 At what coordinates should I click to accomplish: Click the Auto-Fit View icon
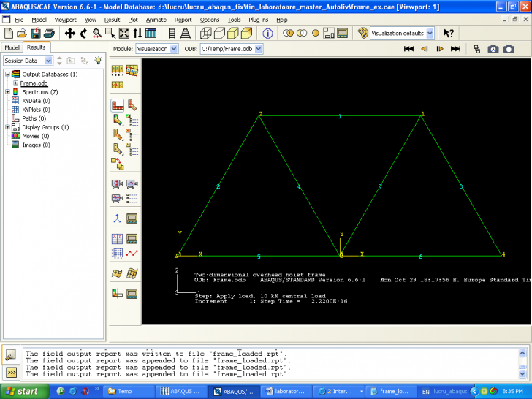click(x=123, y=34)
